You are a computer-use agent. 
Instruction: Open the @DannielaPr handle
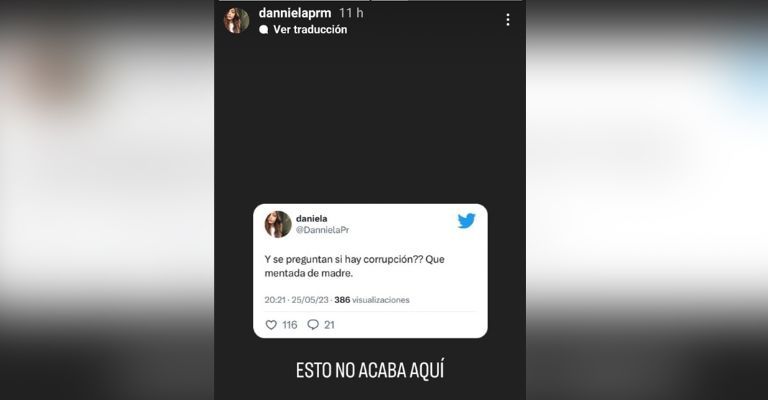tap(322, 230)
